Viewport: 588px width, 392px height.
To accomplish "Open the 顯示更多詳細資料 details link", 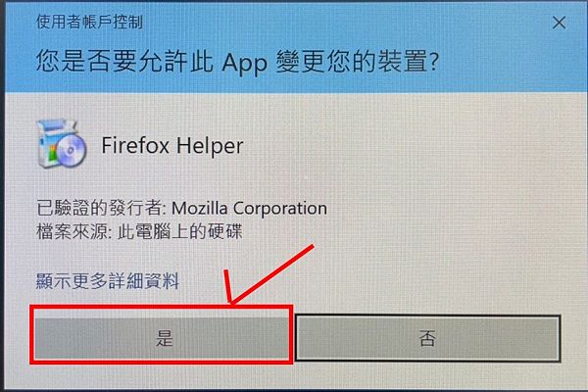I will click(x=108, y=281).
